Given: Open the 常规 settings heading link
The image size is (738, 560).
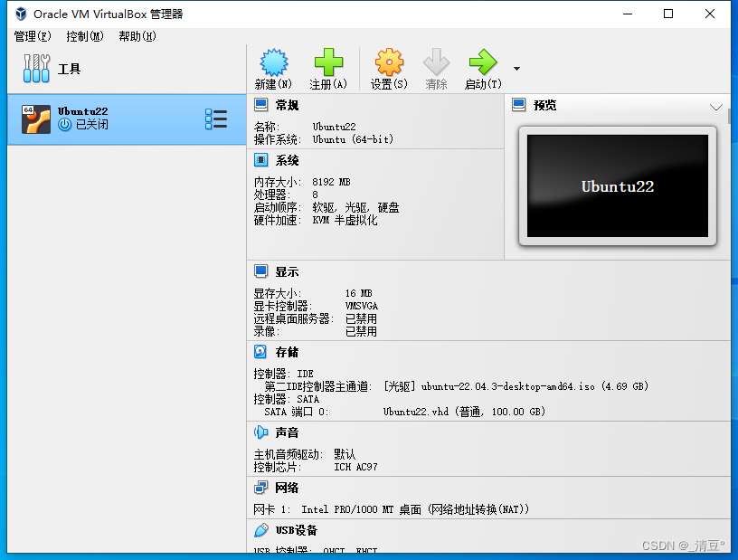Looking at the screenshot, I should pyautogui.click(x=287, y=105).
